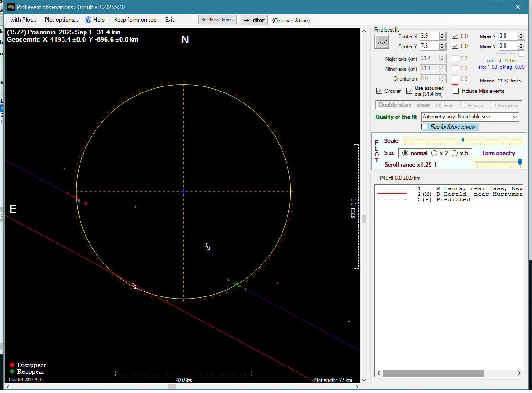532x393 pixels.
Task: Increase Mass X value with up spinner
Action: tap(521, 34)
